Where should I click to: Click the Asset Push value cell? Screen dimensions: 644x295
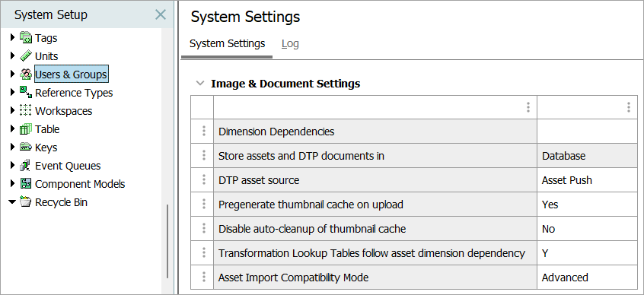coord(588,179)
